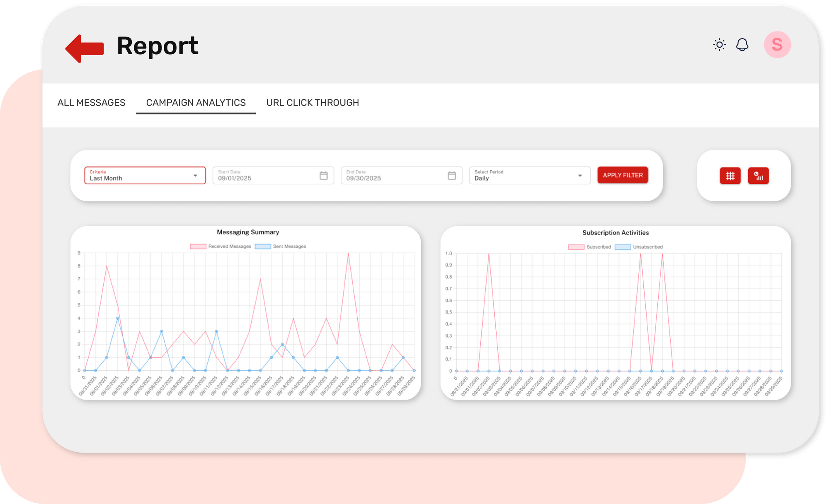This screenshot has height=504, width=829.
Task: Open the profile avatar marked S
Action: [x=777, y=44]
